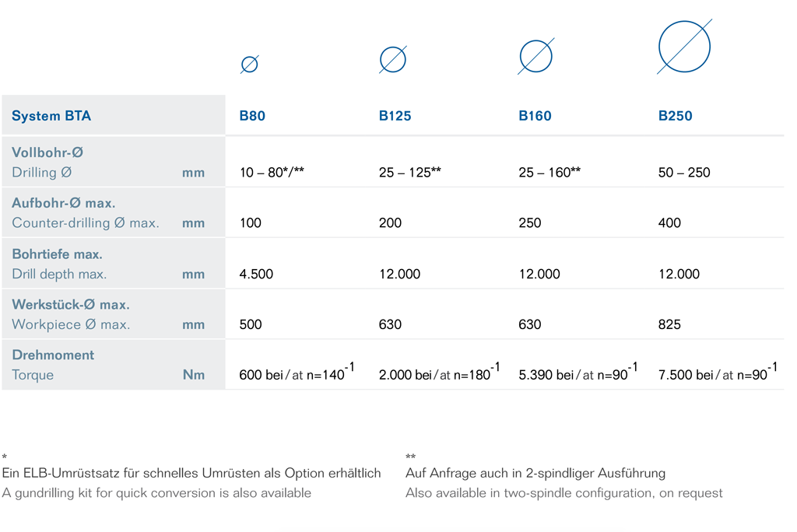797x532 pixels.
Task: Select the B80 column header
Action: click(252, 116)
